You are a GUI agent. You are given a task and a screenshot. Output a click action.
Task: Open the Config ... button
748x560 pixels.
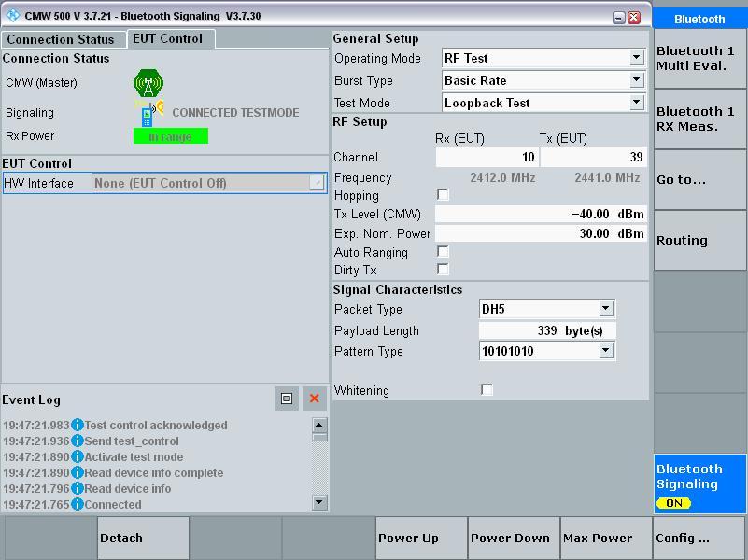coord(699,538)
